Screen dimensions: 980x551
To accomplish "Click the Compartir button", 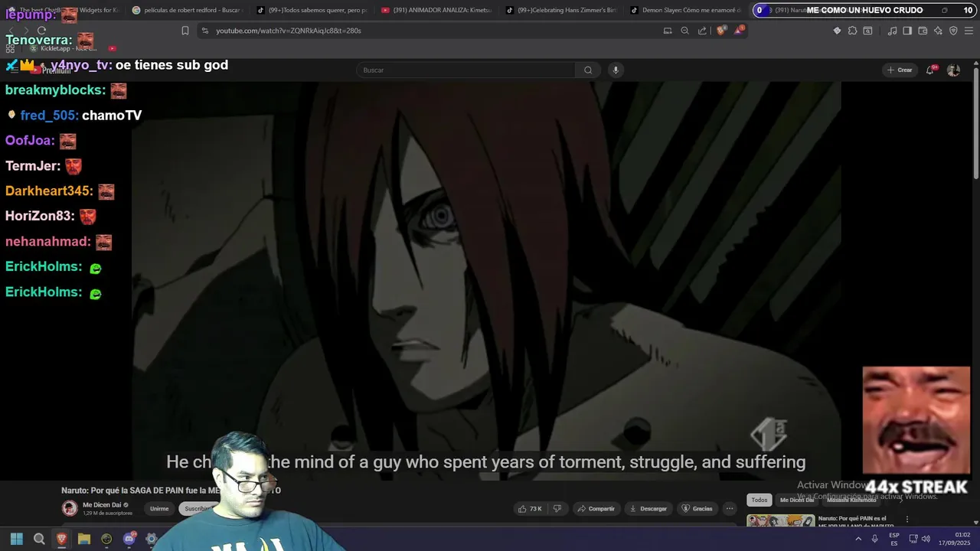I will pyautogui.click(x=596, y=508).
